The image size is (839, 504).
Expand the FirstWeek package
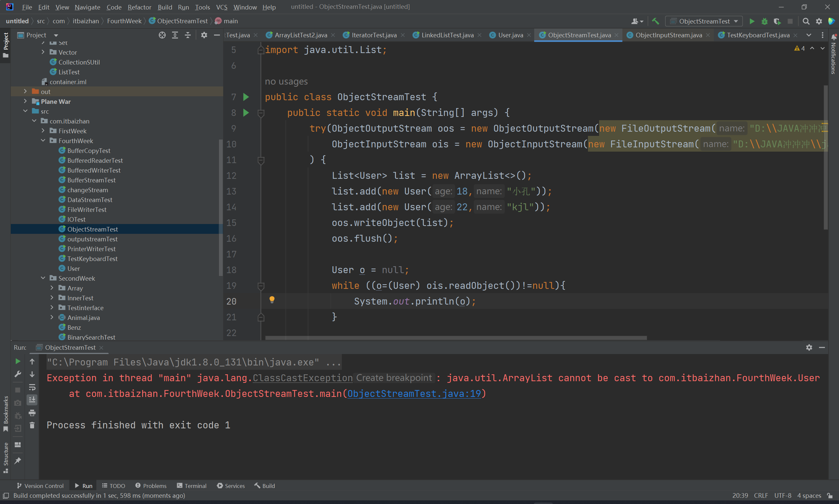43,131
